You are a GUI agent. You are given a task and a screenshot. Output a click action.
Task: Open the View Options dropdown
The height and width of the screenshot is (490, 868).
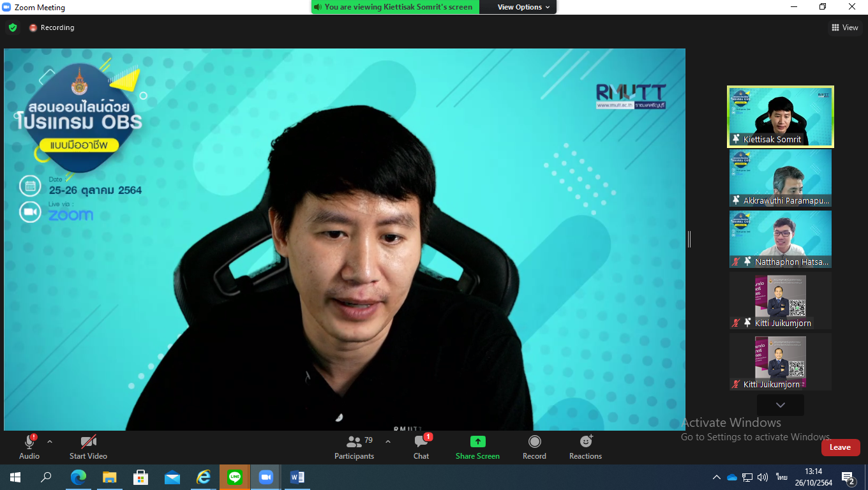tap(523, 7)
